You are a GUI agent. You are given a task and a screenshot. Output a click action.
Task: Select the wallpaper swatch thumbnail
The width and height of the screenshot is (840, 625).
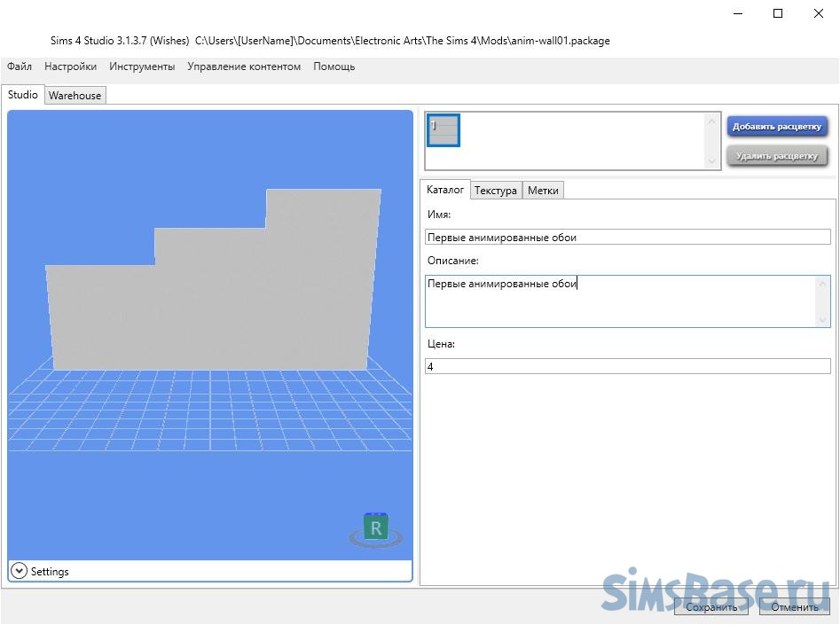pyautogui.click(x=444, y=130)
